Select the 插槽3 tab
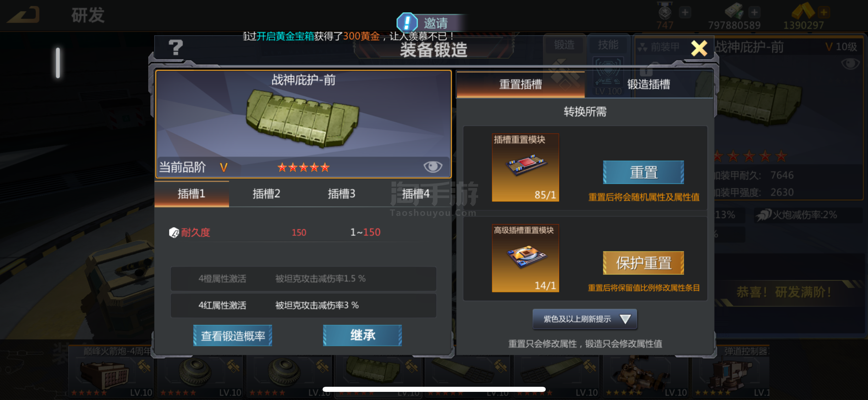This screenshot has height=400, width=868. click(341, 194)
